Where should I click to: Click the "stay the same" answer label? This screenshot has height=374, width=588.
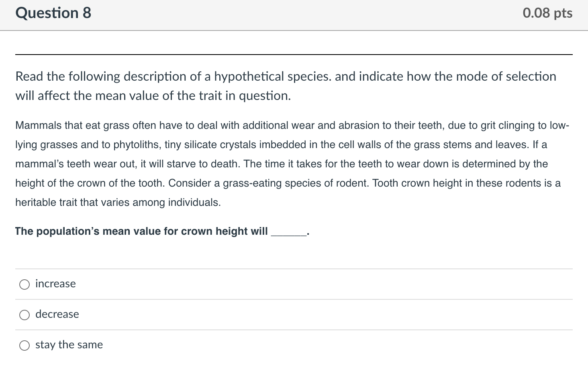[x=69, y=345]
